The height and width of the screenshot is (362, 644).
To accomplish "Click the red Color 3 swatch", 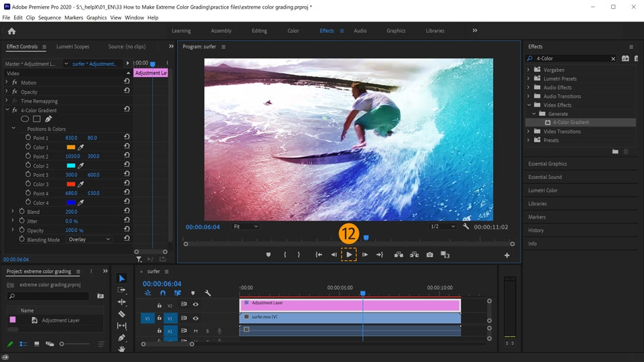I will coord(70,184).
